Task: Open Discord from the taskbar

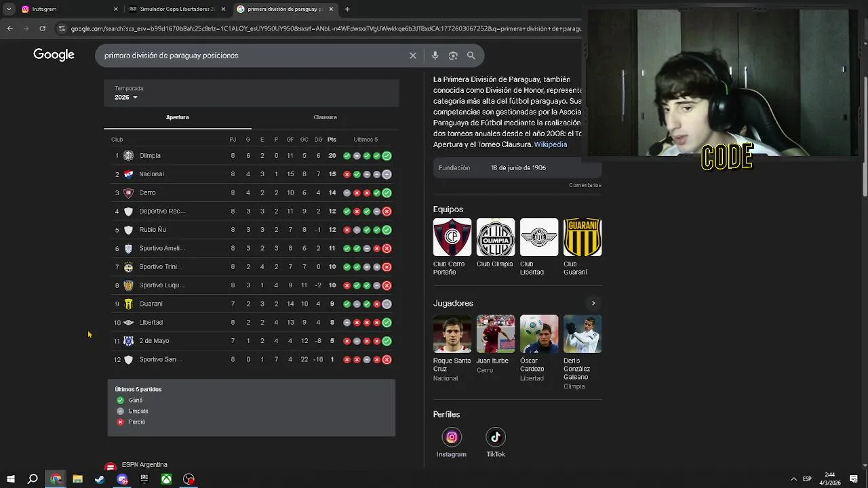Action: [122, 479]
